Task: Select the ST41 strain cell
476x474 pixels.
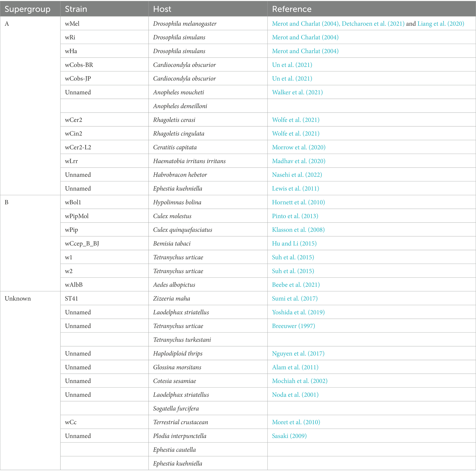Action: 105,298
